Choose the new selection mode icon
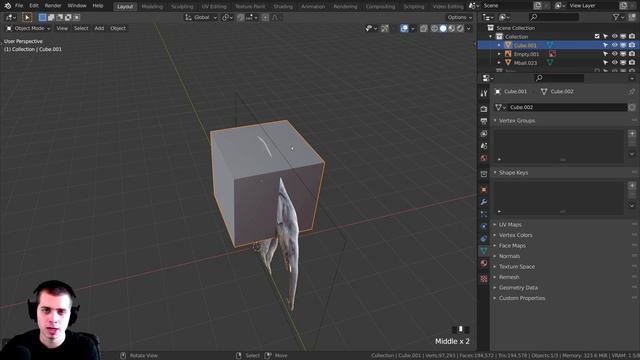The image size is (640, 360). (42, 18)
